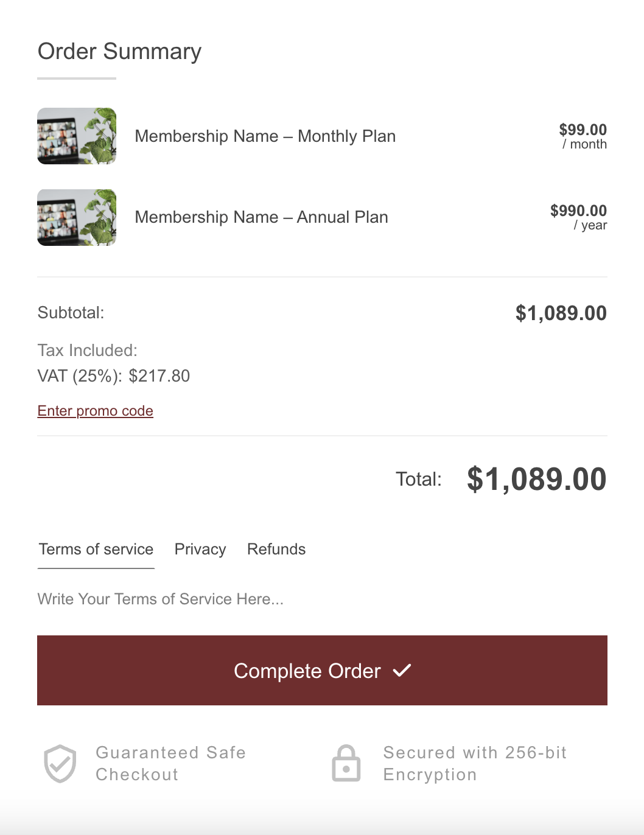Click the Complete Order button
The width and height of the screenshot is (644, 835).
tap(322, 671)
